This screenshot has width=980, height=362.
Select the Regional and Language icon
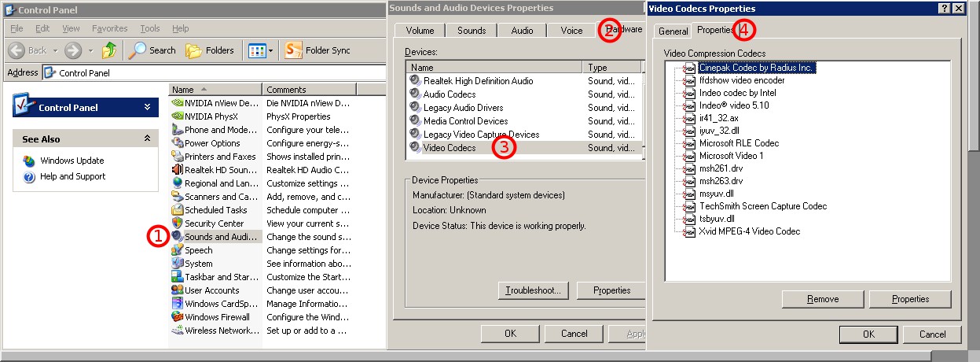178,183
